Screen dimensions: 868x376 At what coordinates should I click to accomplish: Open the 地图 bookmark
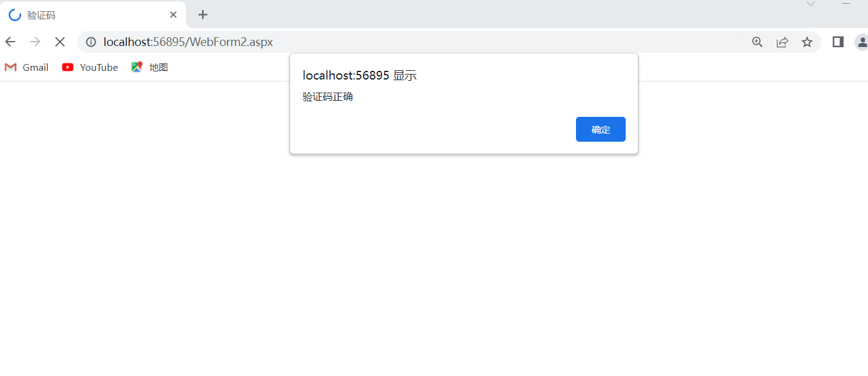[150, 67]
